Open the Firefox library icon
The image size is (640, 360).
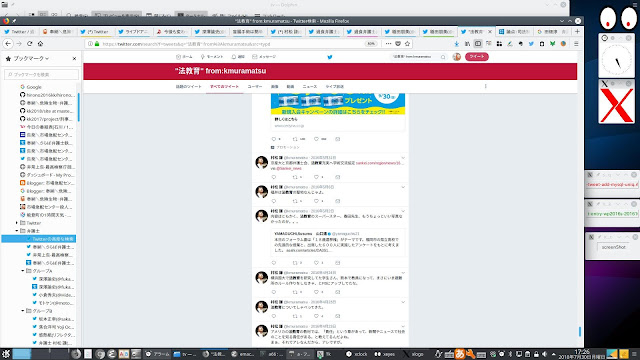467,44
